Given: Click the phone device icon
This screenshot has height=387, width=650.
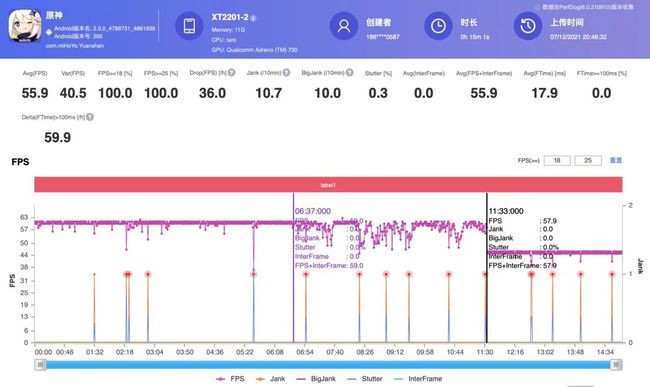Looking at the screenshot, I should 189,26.
